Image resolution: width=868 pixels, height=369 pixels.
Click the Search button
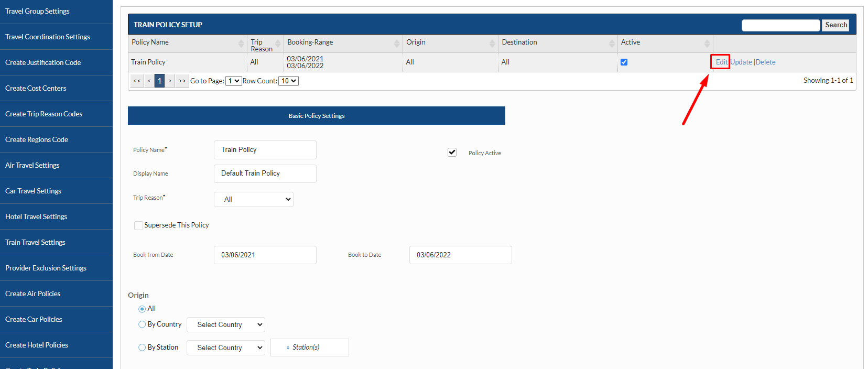836,25
